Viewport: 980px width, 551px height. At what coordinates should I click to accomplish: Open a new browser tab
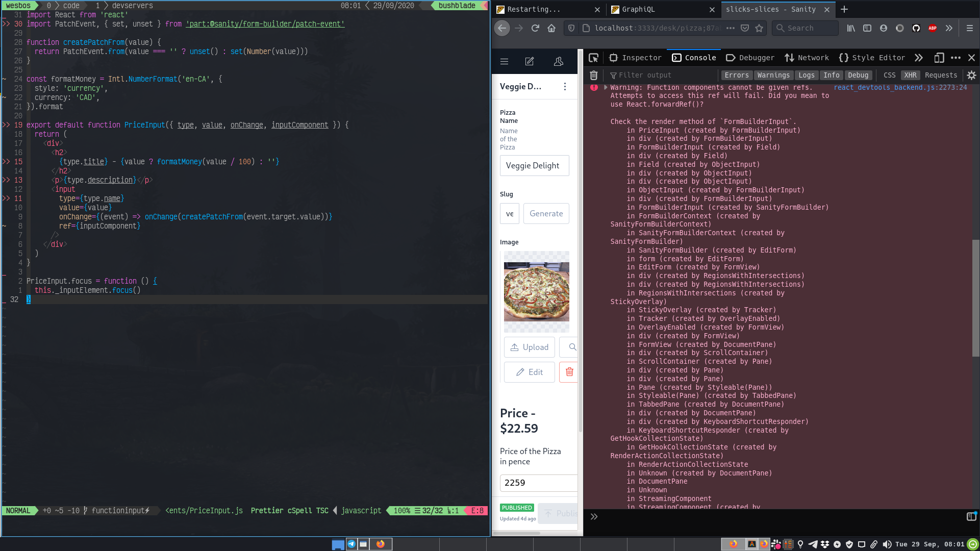coord(844,9)
